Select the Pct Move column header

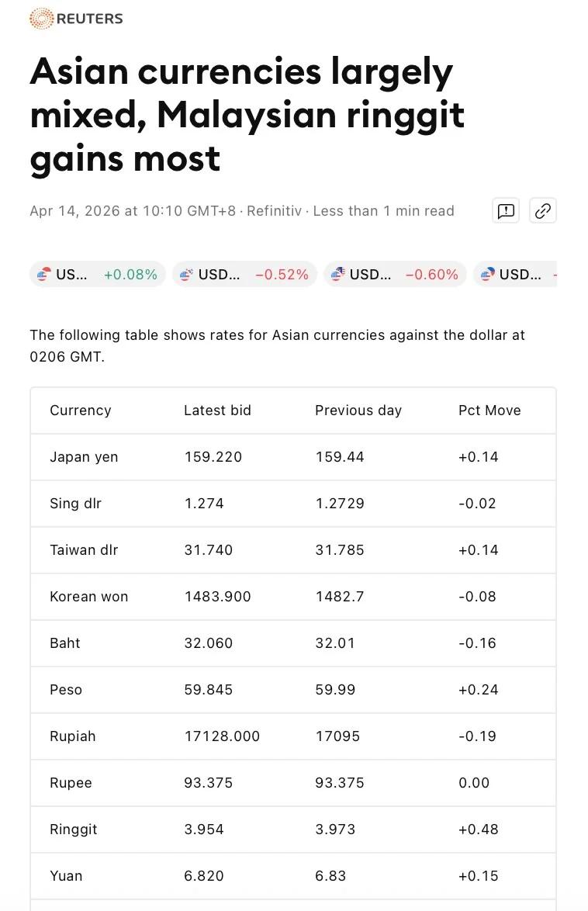[x=489, y=410]
